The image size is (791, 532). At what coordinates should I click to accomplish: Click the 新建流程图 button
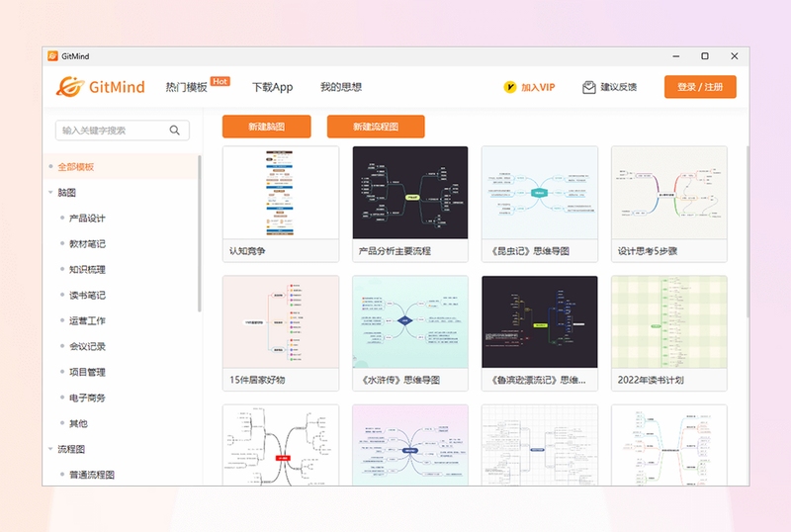point(376,127)
